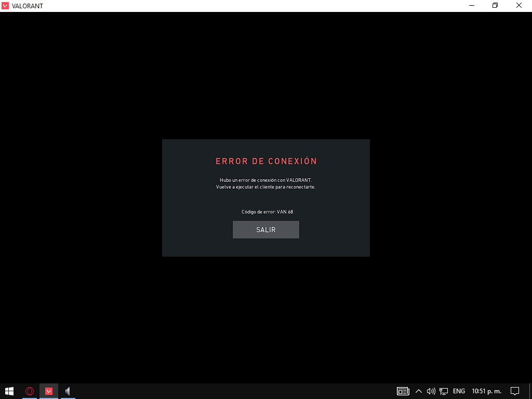Click 'Vuelve a ejecutar el cliente' line

265,187
